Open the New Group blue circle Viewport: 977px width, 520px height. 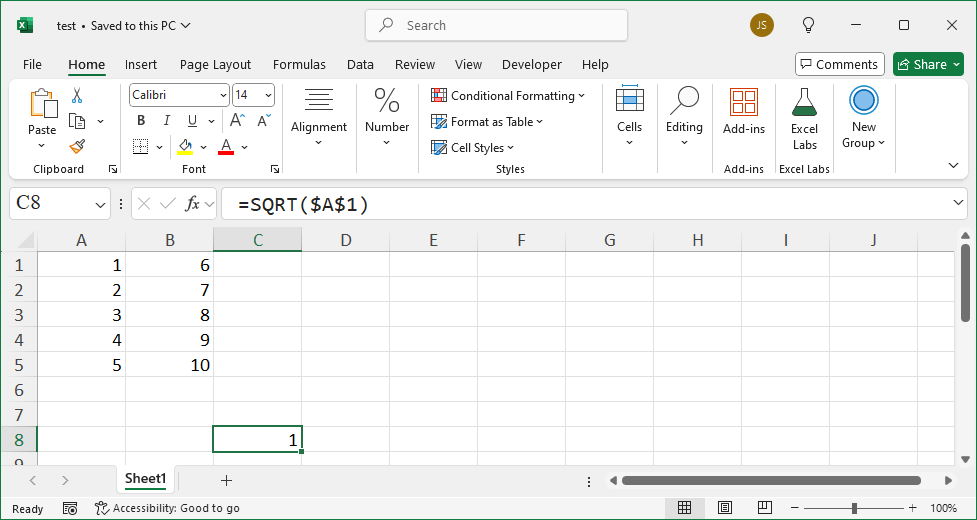(864, 100)
